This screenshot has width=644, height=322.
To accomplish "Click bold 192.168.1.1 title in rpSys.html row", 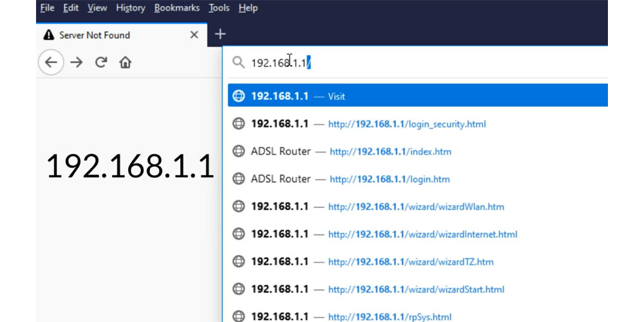I will point(279,317).
